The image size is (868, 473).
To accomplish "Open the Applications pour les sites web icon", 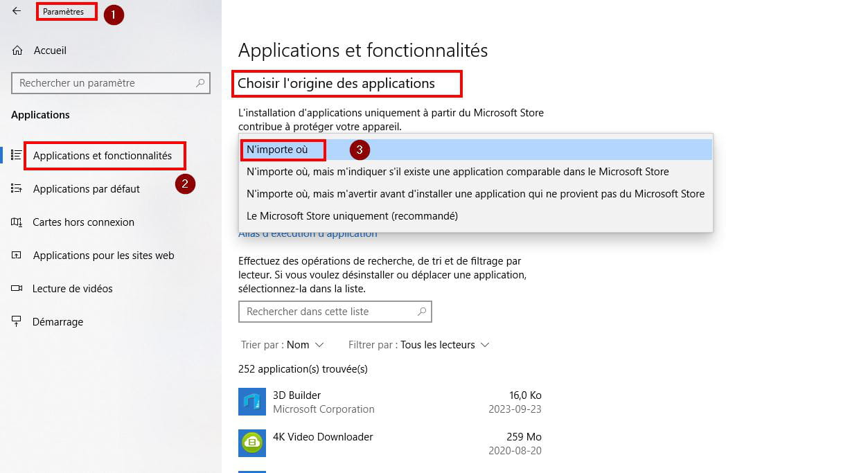I will (x=17, y=256).
